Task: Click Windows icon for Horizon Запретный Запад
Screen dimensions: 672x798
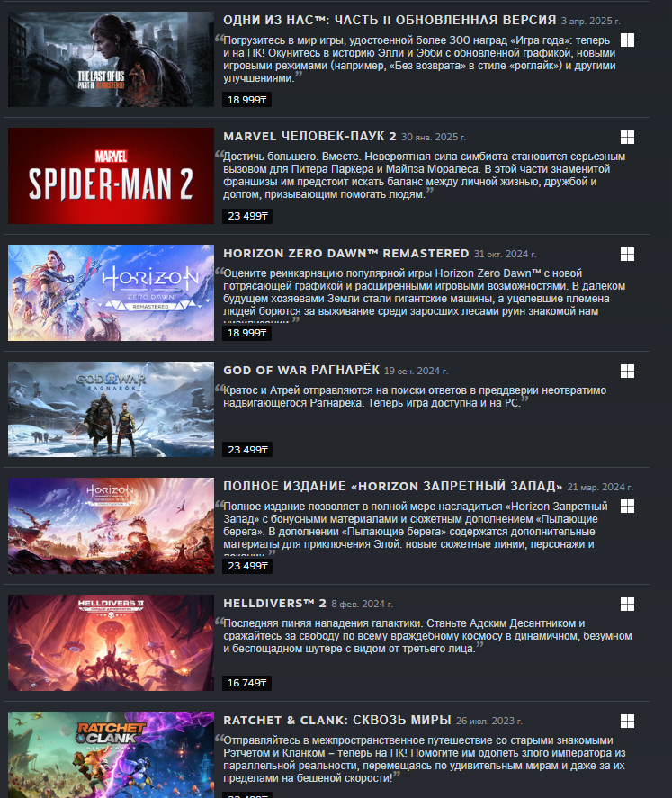Action: (627, 506)
